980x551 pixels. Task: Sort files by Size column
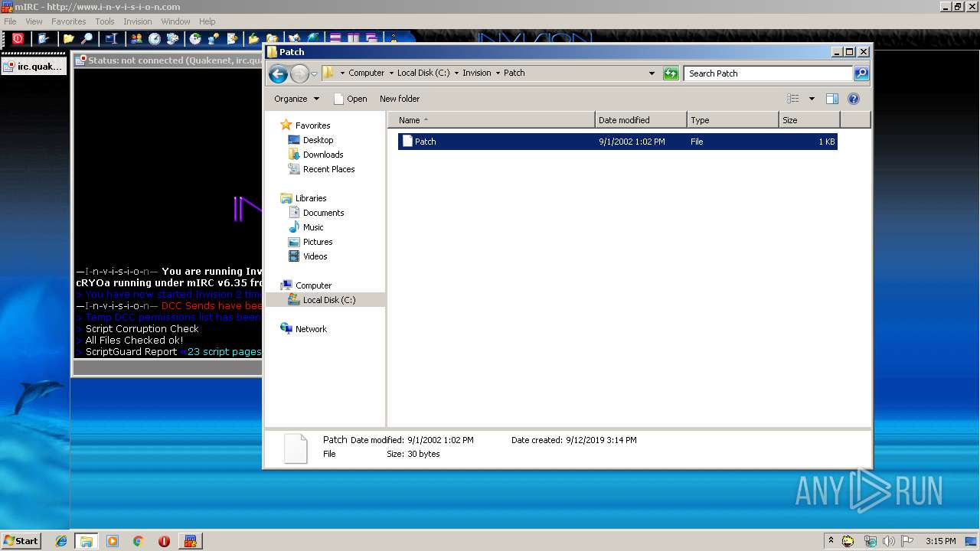coord(809,120)
